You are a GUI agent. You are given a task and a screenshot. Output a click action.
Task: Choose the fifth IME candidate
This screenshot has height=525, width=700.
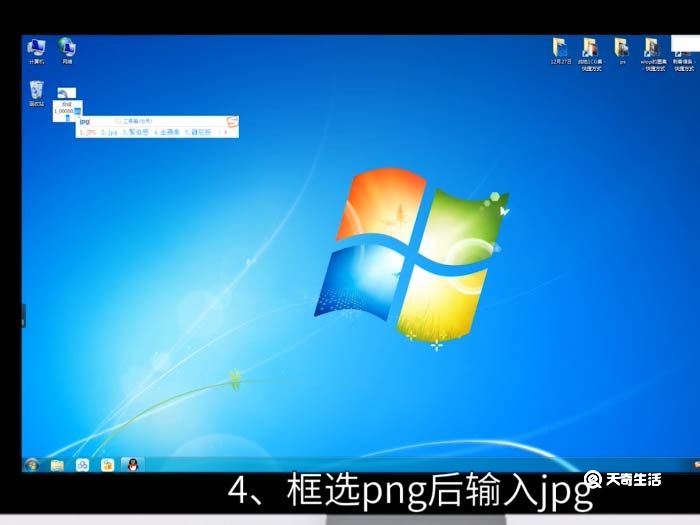click(197, 133)
